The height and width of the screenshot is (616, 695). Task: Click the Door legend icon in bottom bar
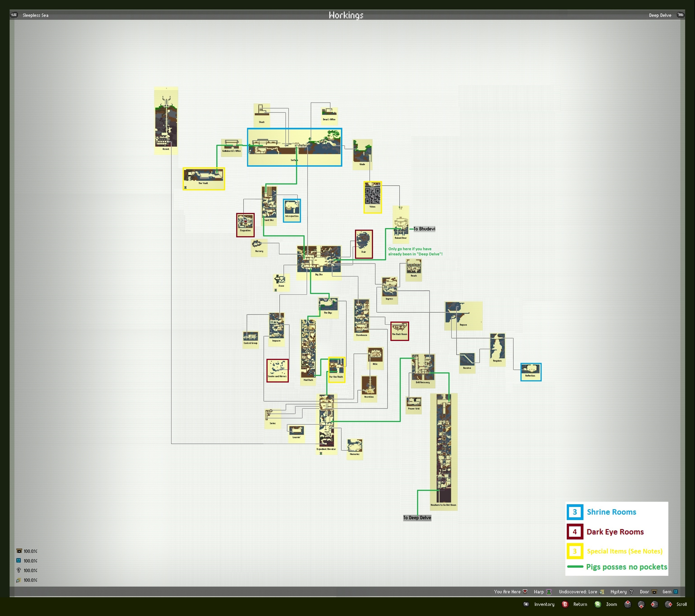coord(654,592)
